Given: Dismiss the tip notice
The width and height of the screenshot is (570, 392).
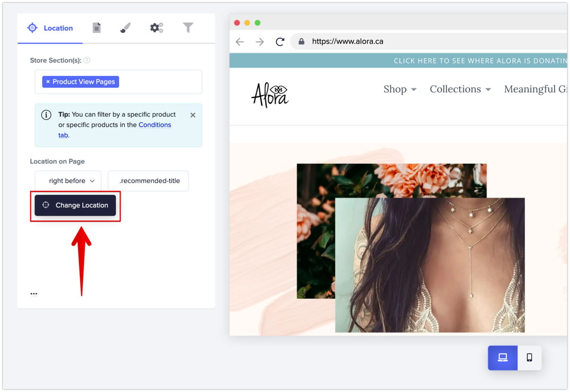Looking at the screenshot, I should (193, 115).
